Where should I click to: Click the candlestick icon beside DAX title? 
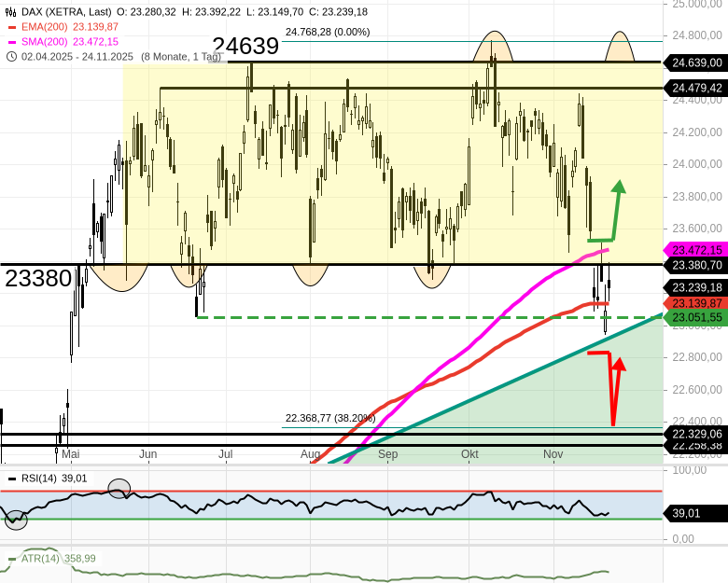pyautogui.click(x=12, y=12)
